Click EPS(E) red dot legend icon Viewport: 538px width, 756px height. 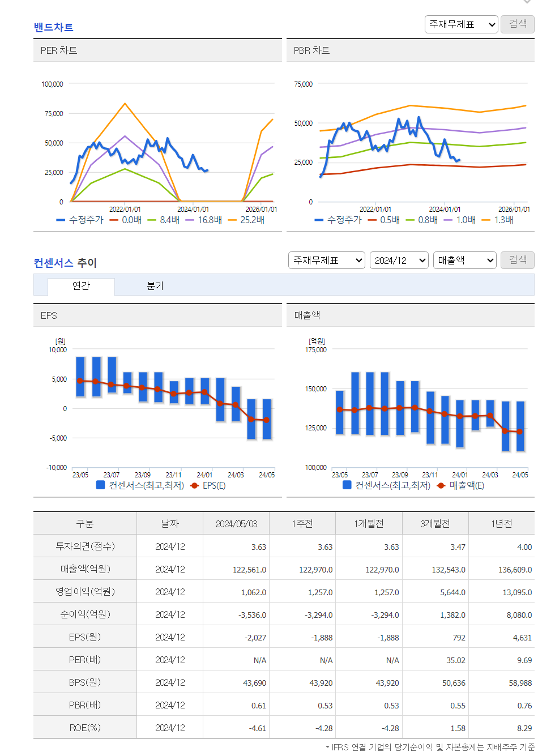195,485
